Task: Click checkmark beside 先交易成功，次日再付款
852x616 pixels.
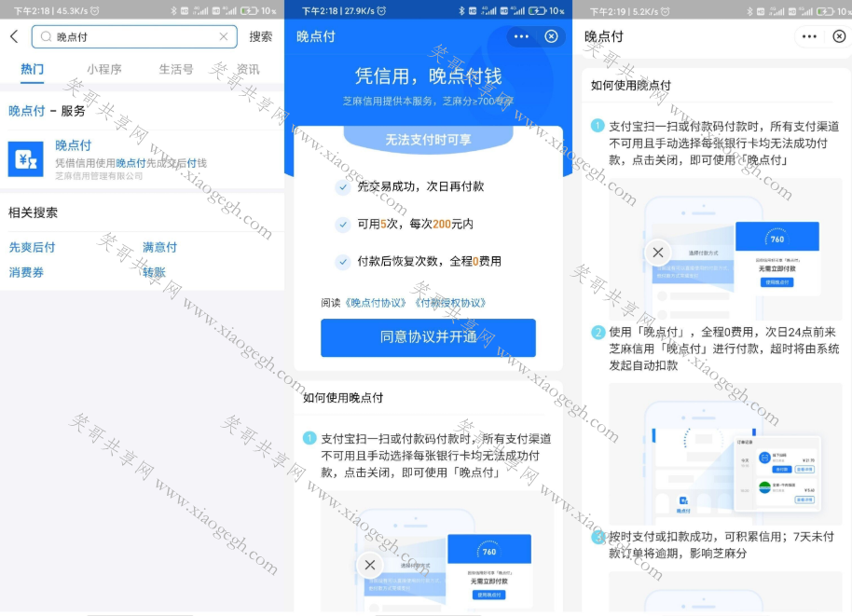Action: pos(343,187)
